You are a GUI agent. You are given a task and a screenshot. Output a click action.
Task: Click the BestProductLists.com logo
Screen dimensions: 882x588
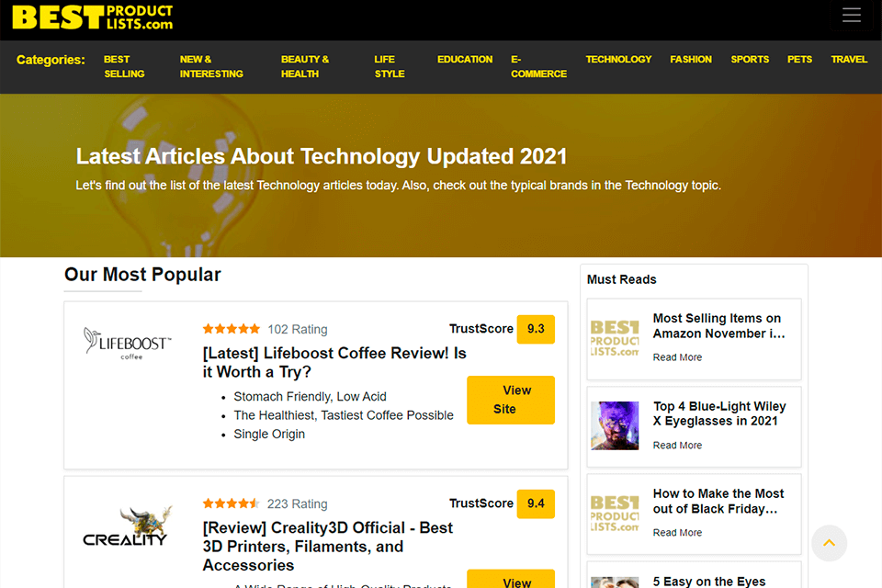(x=93, y=17)
